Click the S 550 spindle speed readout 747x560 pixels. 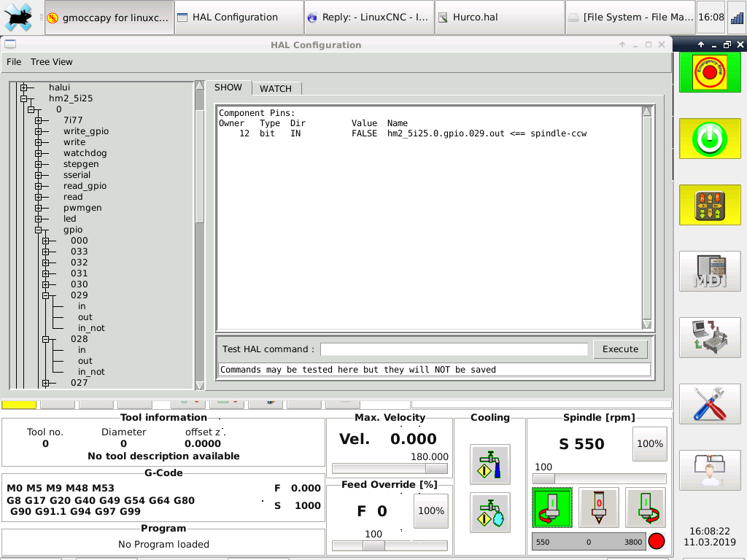coord(581,444)
